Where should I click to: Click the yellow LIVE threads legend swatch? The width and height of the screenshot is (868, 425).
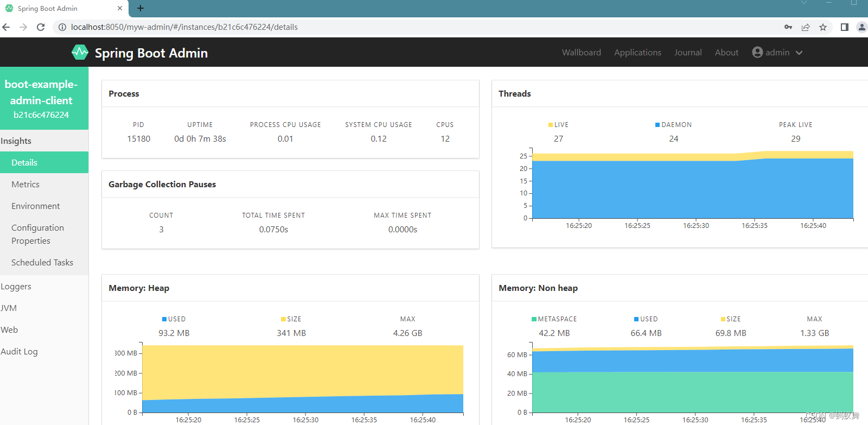(551, 125)
